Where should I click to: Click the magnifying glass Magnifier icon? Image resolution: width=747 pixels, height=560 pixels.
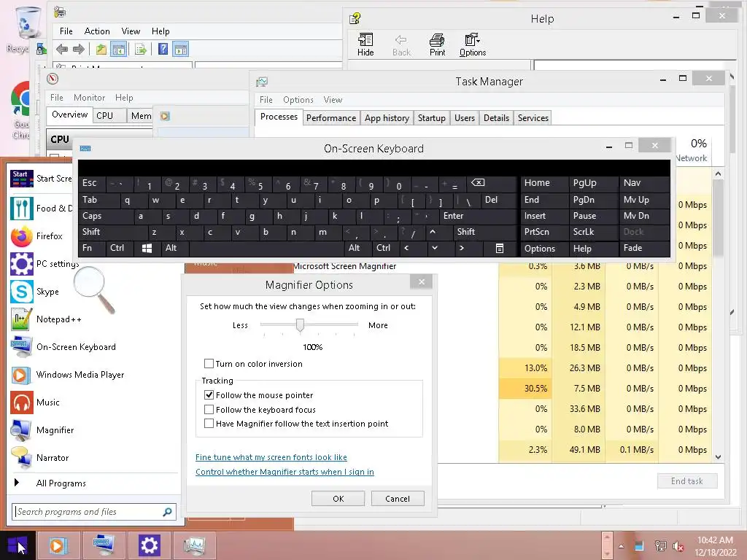pos(94,289)
